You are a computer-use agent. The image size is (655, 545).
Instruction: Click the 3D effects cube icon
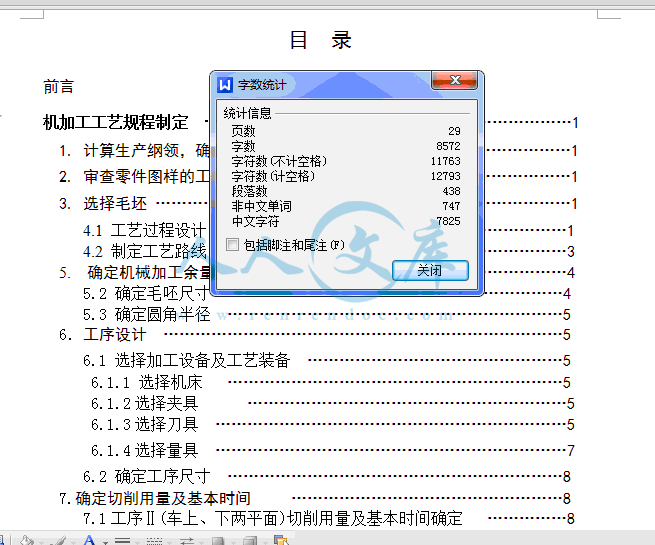[x=250, y=541]
